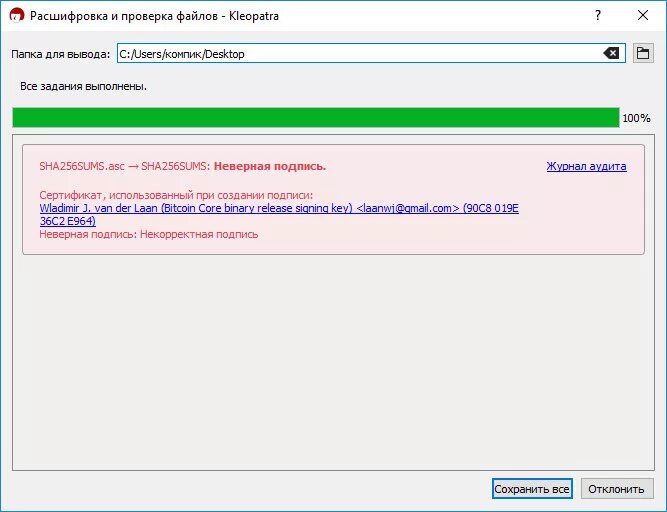The image size is (667, 512).
Task: Click the 'Сертификат, использованный при создании подписи:' text
Action: (176, 195)
